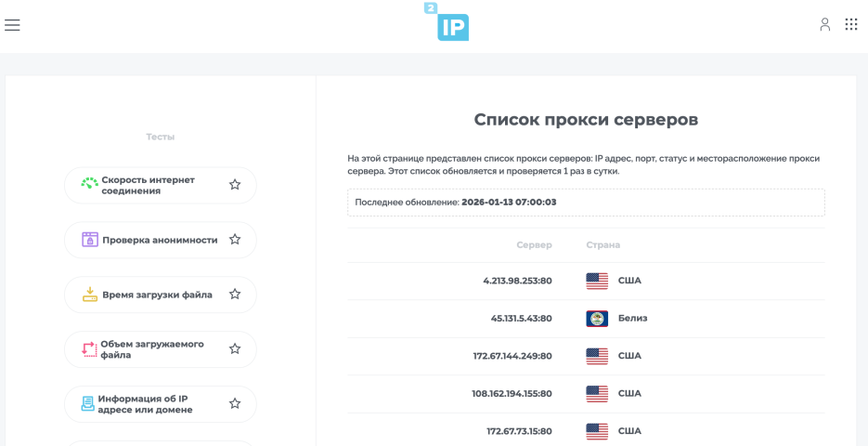Open Скорость интернет соединения test

[x=161, y=185]
